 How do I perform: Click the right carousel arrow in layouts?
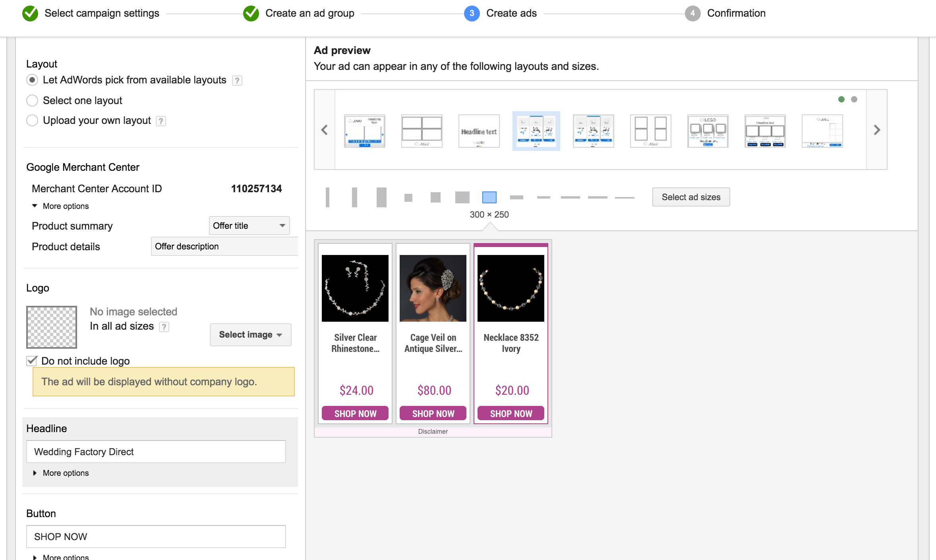click(877, 130)
